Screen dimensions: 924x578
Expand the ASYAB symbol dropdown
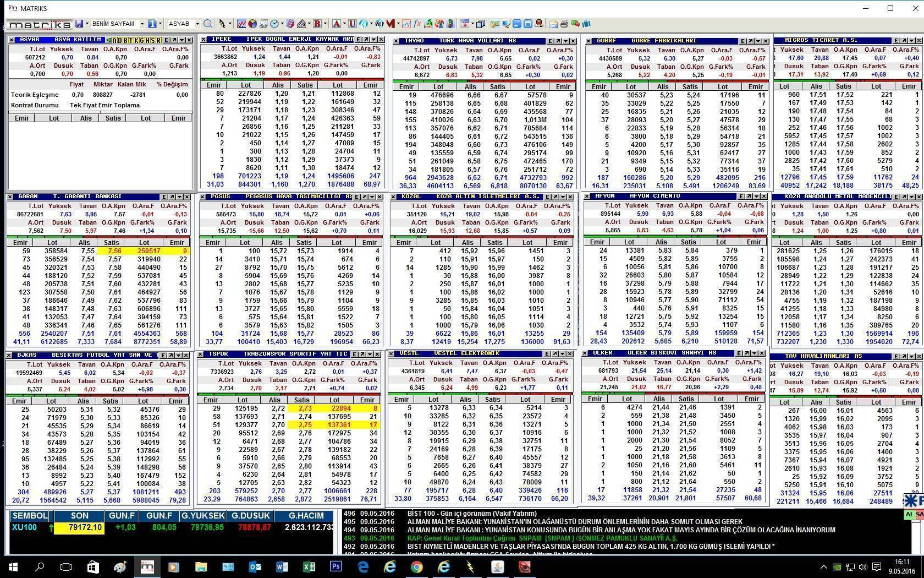(197, 24)
